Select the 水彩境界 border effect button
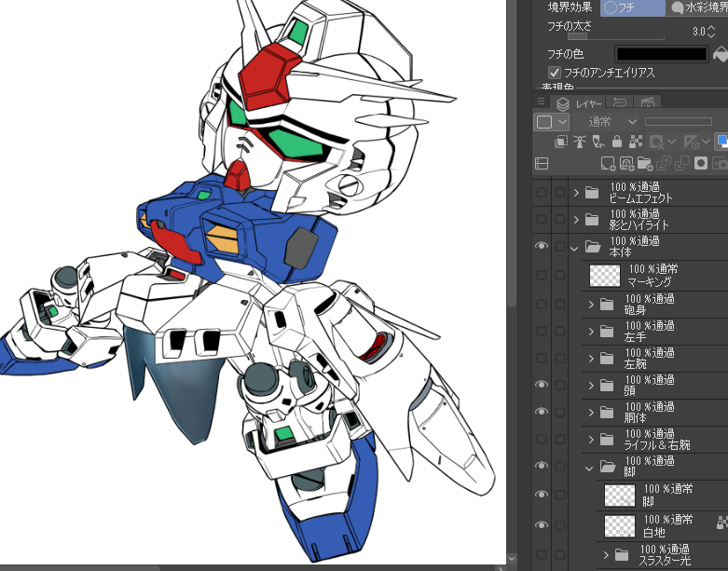The height and width of the screenshot is (571, 728). (698, 7)
